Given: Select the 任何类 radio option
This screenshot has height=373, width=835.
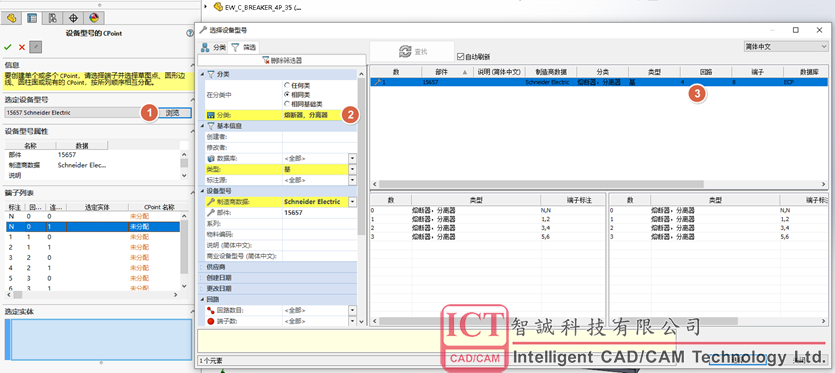Looking at the screenshot, I should coord(287,85).
